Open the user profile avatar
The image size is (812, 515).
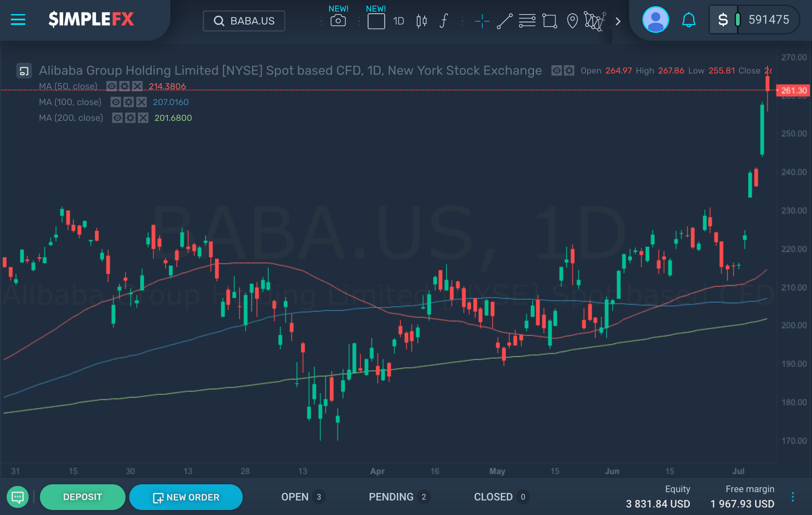tap(655, 20)
